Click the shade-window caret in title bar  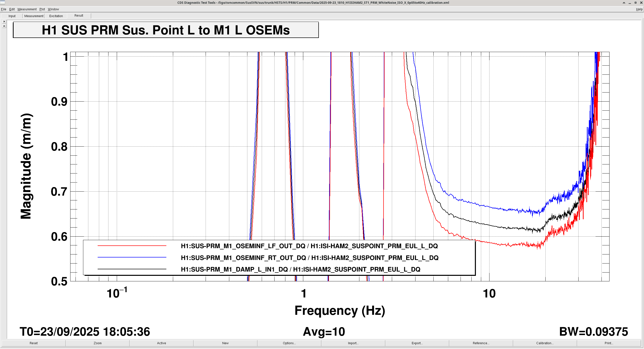tap(624, 3)
